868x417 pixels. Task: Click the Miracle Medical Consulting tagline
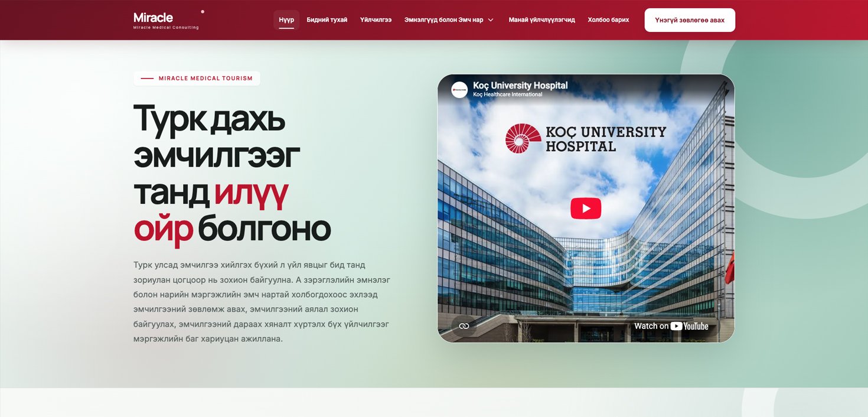click(166, 28)
